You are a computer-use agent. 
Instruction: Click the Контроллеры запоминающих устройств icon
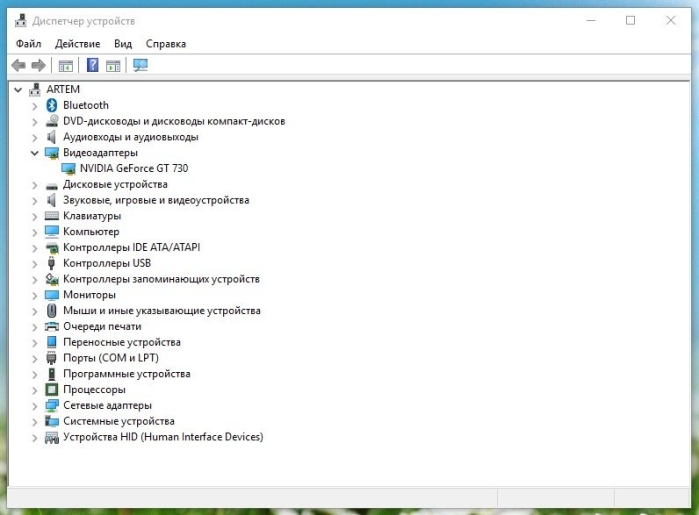click(52, 279)
